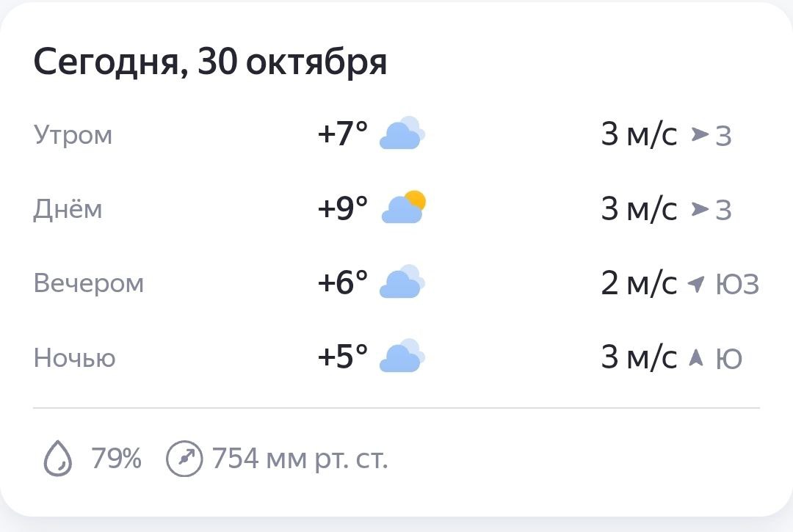The image size is (793, 532).
Task: Select the "Утром" row label
Action: click(x=73, y=135)
